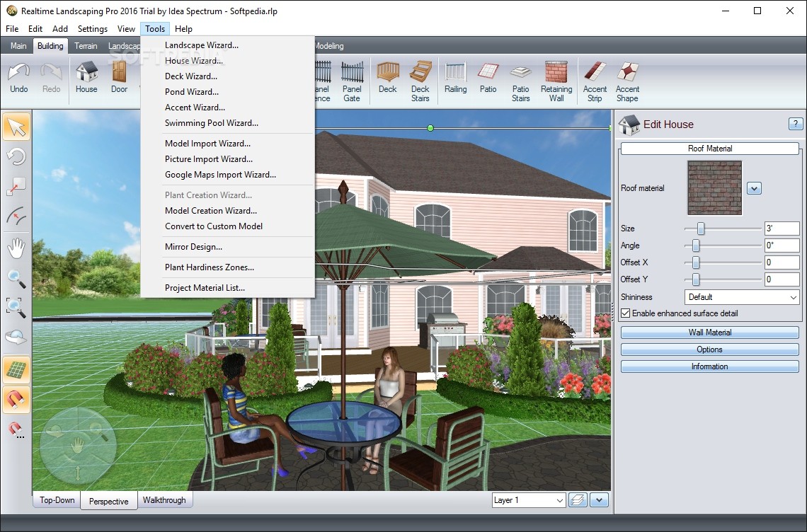807x532 pixels.
Task: Click the Redo toolbar icon
Action: tap(51, 79)
